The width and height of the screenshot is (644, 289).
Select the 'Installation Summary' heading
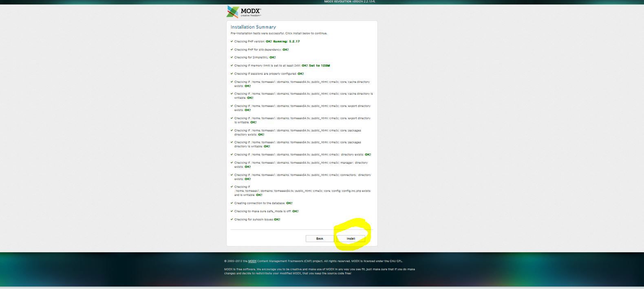click(253, 27)
